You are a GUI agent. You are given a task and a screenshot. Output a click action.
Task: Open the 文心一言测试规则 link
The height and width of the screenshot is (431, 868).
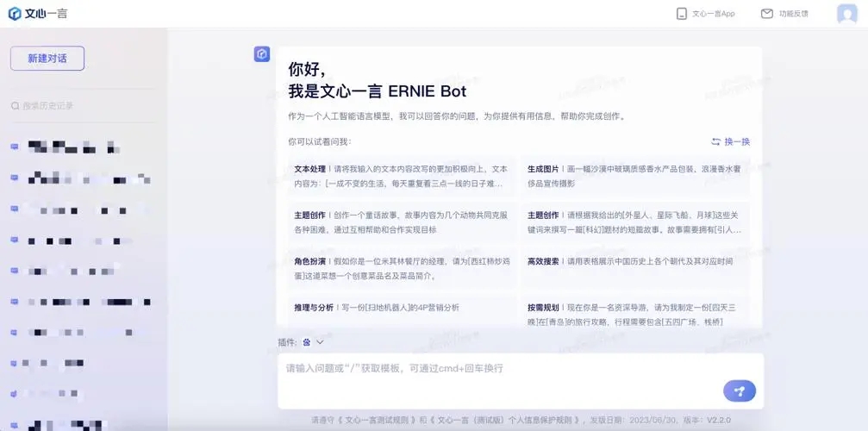coord(380,421)
